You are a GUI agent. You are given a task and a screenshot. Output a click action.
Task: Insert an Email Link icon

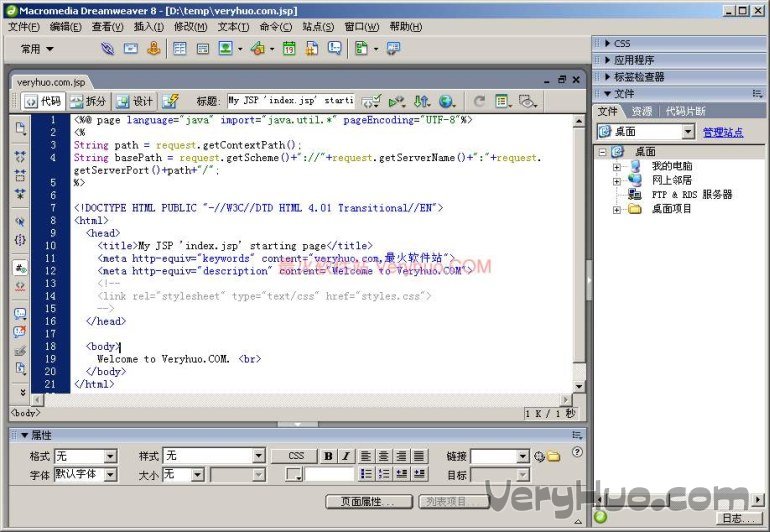pyautogui.click(x=131, y=48)
